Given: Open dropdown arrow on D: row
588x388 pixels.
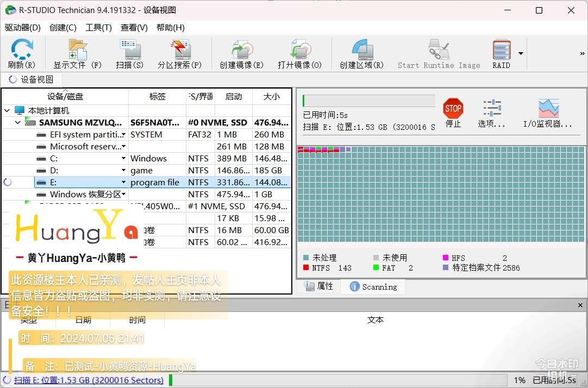Looking at the screenshot, I should click(x=124, y=171).
